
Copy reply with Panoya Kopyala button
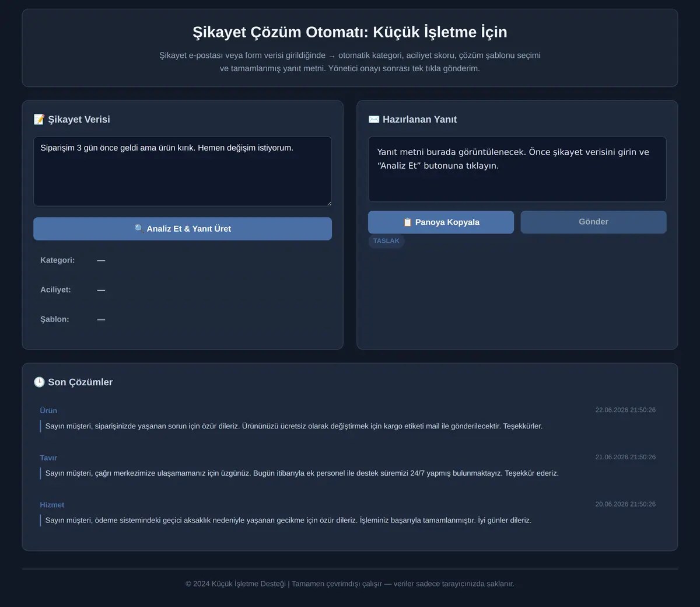pyautogui.click(x=441, y=222)
